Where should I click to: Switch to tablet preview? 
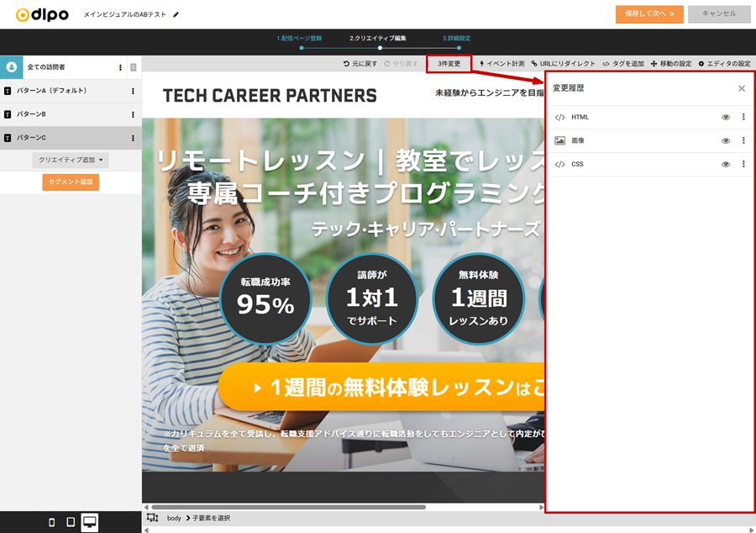click(x=71, y=522)
